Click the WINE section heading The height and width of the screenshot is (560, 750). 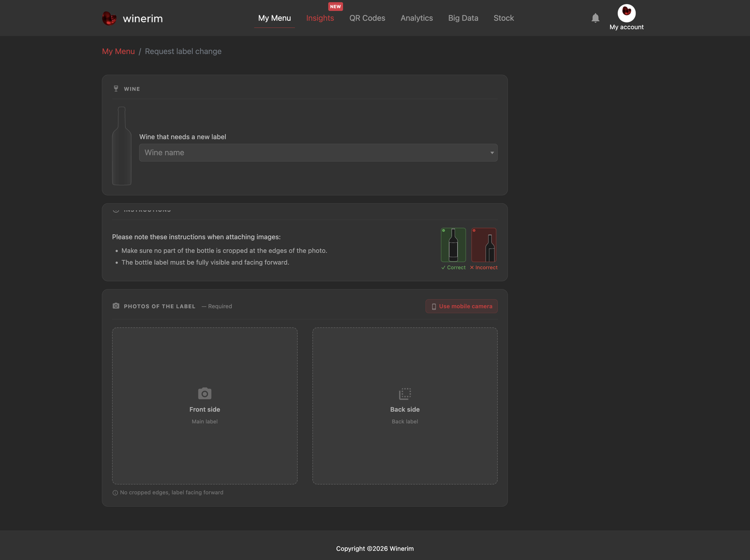pyautogui.click(x=132, y=89)
